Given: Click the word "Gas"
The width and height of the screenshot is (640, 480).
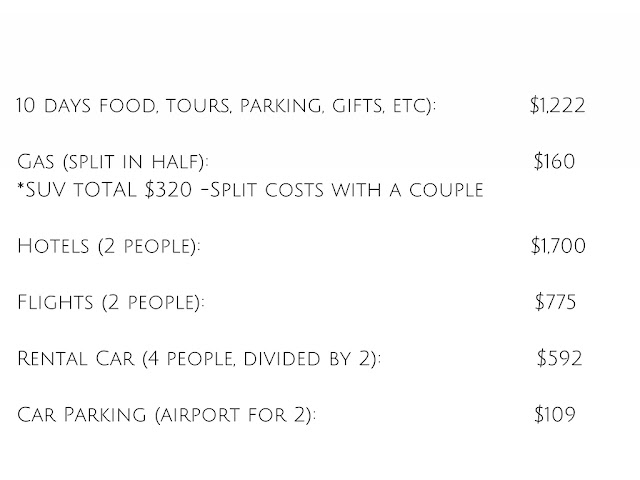Looking at the screenshot, I should coord(36,162).
